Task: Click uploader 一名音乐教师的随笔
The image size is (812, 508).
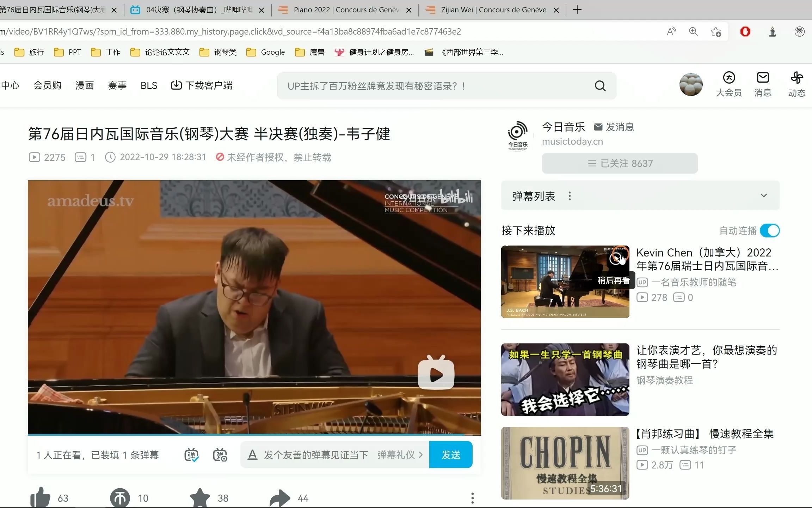Action: pos(694,282)
